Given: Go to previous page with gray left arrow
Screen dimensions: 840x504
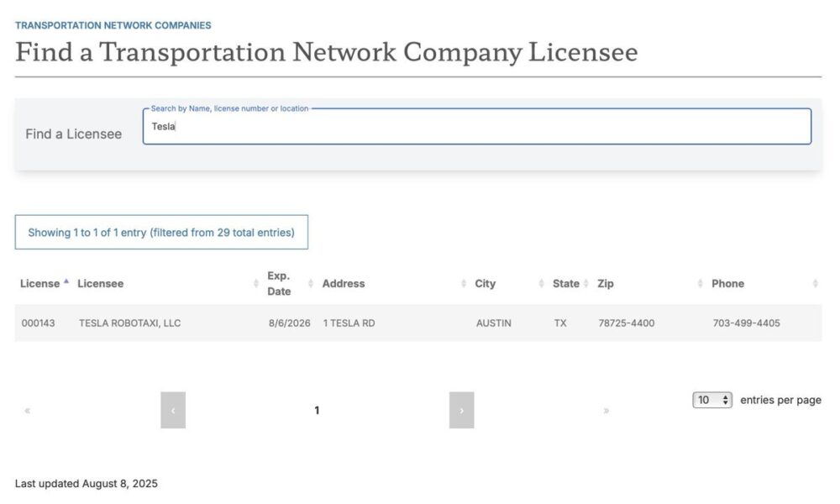Looking at the screenshot, I should click(173, 410).
